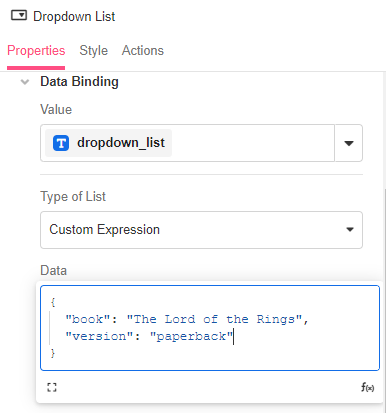Open the Custom Expression type dropdown

(201, 230)
